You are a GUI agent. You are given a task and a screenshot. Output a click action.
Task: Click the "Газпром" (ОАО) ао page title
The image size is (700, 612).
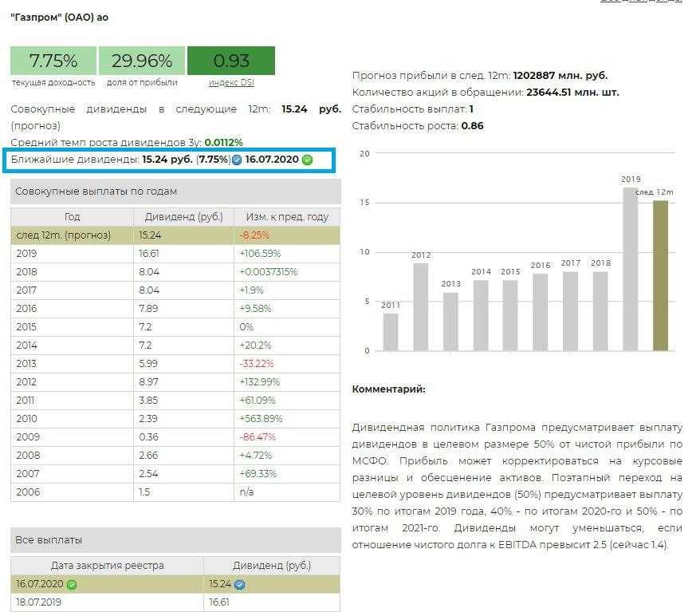pyautogui.click(x=59, y=18)
